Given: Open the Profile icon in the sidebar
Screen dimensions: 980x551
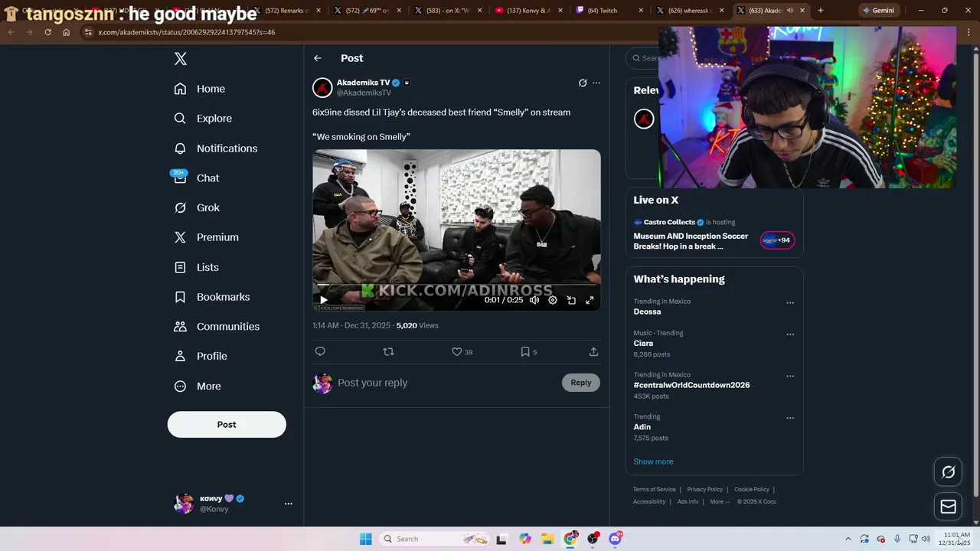Looking at the screenshot, I should [180, 356].
